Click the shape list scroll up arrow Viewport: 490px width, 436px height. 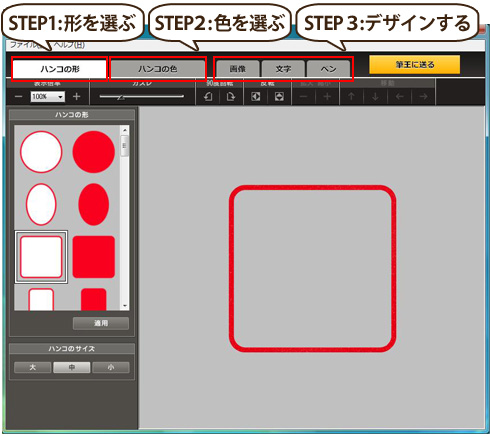click(x=125, y=130)
